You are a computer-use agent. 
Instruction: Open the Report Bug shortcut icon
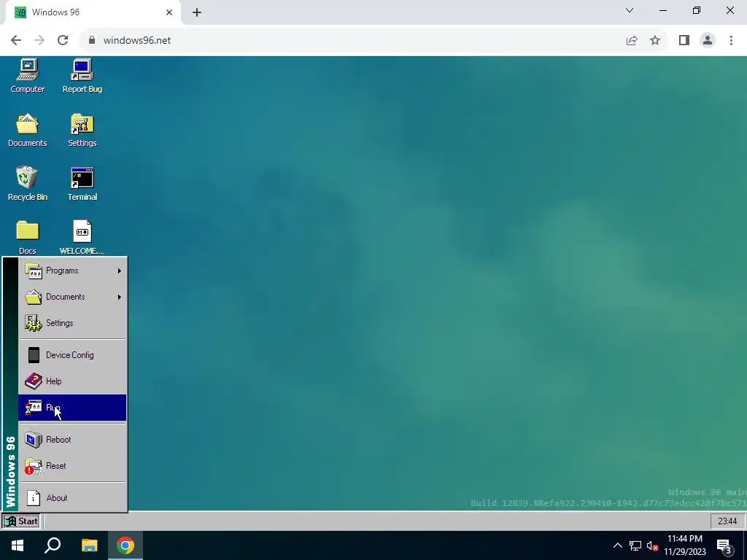82,76
